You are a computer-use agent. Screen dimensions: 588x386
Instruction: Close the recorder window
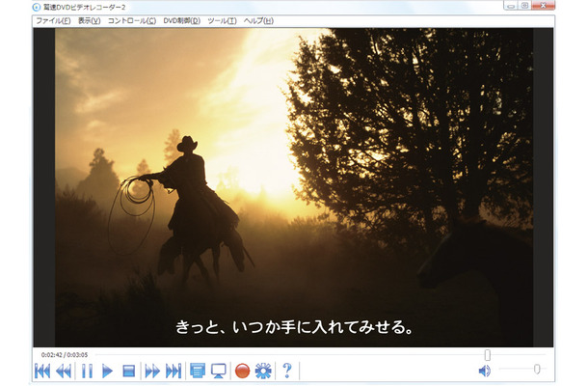click(x=543, y=5)
